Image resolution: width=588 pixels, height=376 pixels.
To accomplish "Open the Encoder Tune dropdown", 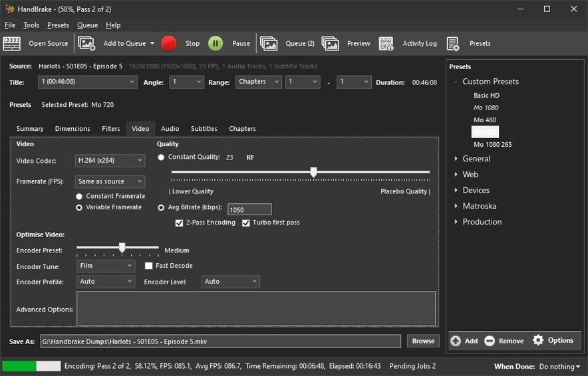I will [105, 266].
